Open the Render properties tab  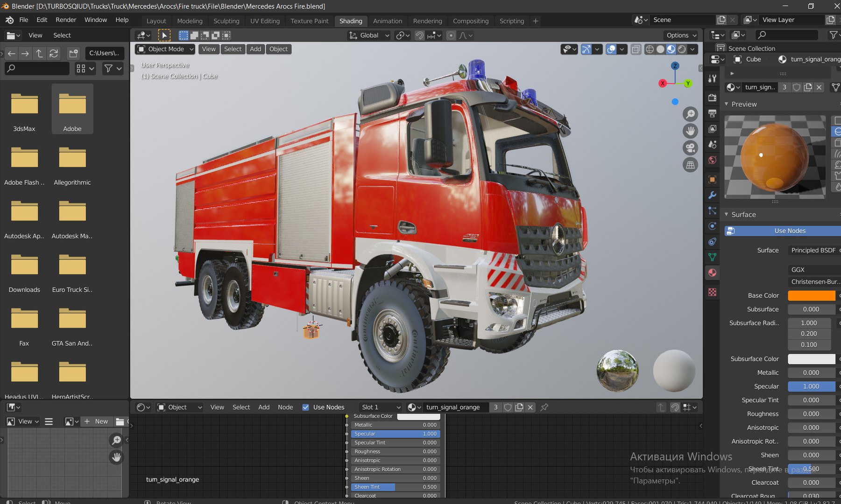click(x=712, y=98)
